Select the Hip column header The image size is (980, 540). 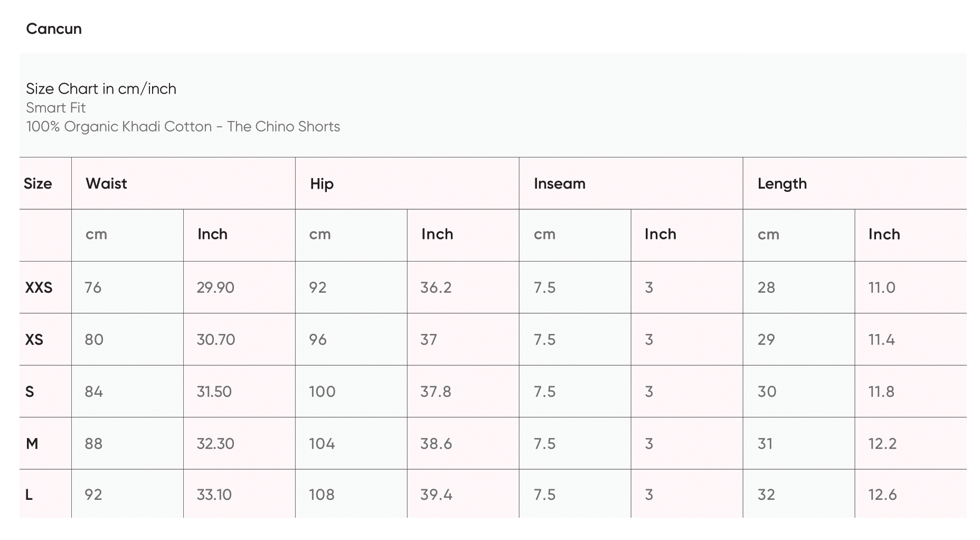click(x=322, y=183)
